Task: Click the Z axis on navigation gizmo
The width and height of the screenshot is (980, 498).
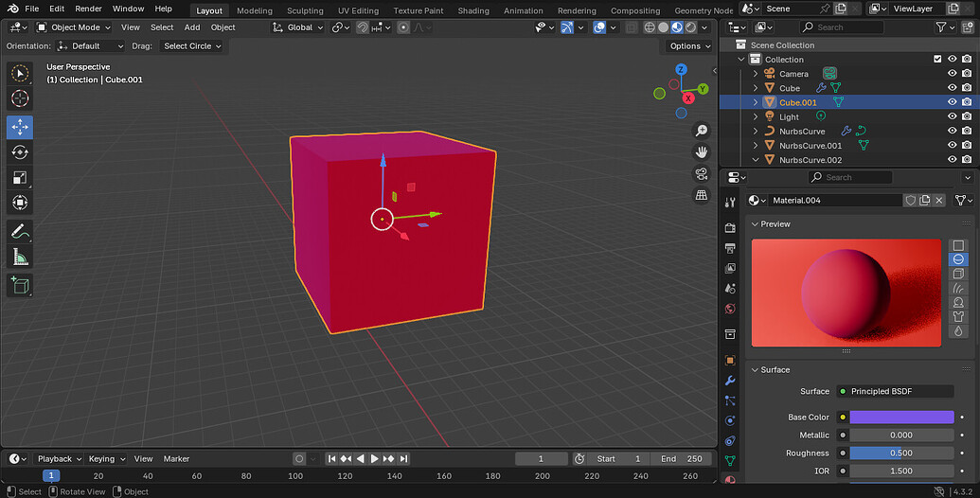Action: 681,69
